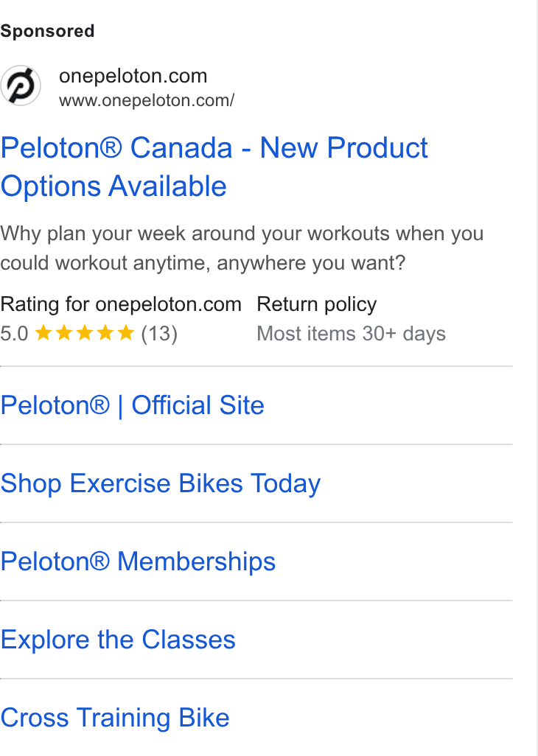The height and width of the screenshot is (756, 538).
Task: Click the Peloton logo icon
Action: pyautogui.click(x=20, y=85)
